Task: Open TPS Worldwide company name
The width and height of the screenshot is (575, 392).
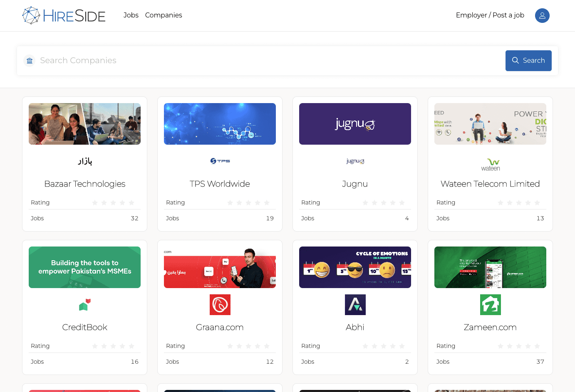Action: click(220, 184)
